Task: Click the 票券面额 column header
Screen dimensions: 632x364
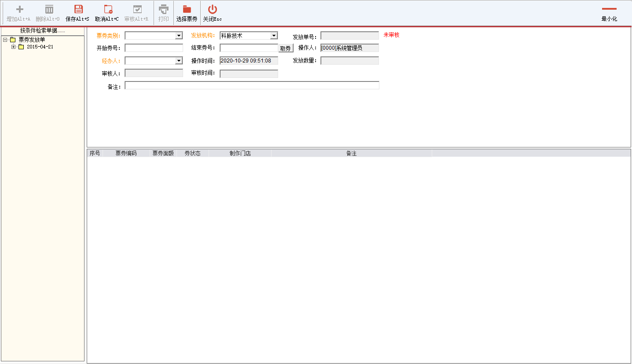Action: pyautogui.click(x=163, y=153)
